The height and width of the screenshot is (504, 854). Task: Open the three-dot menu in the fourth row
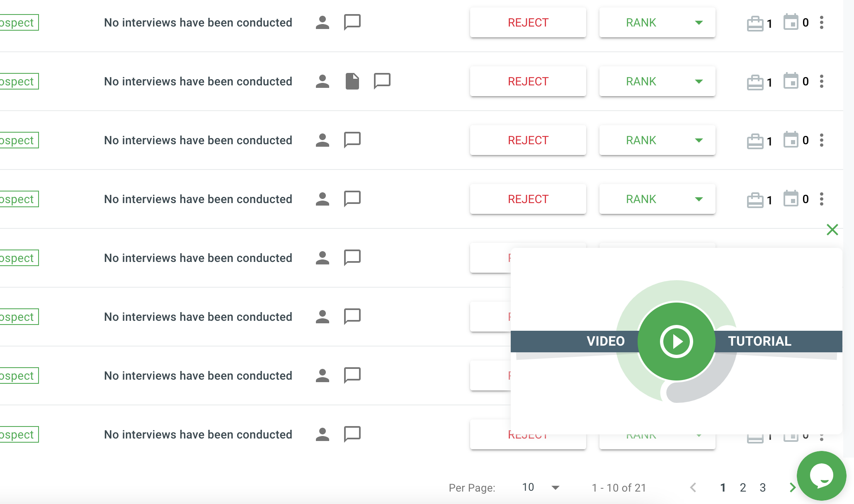point(821,199)
